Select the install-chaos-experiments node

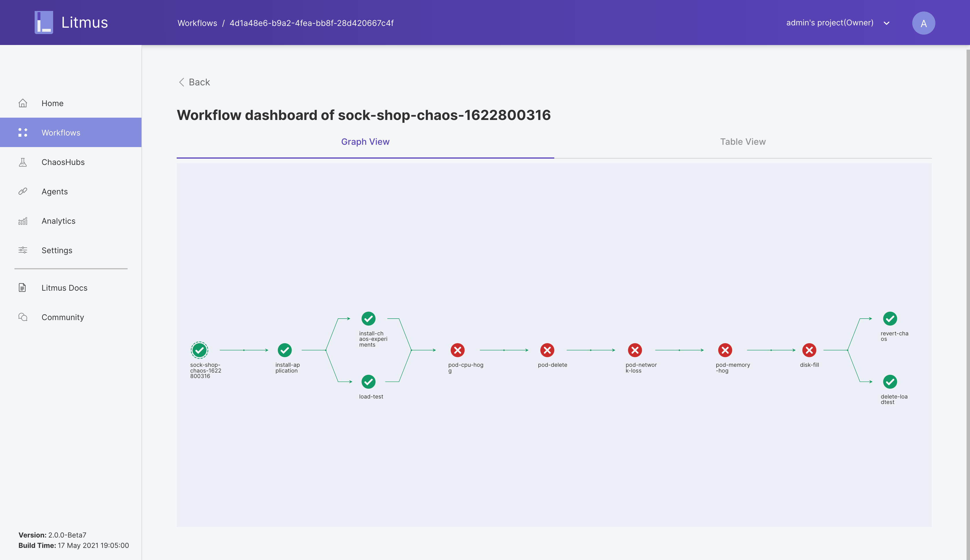[368, 318]
